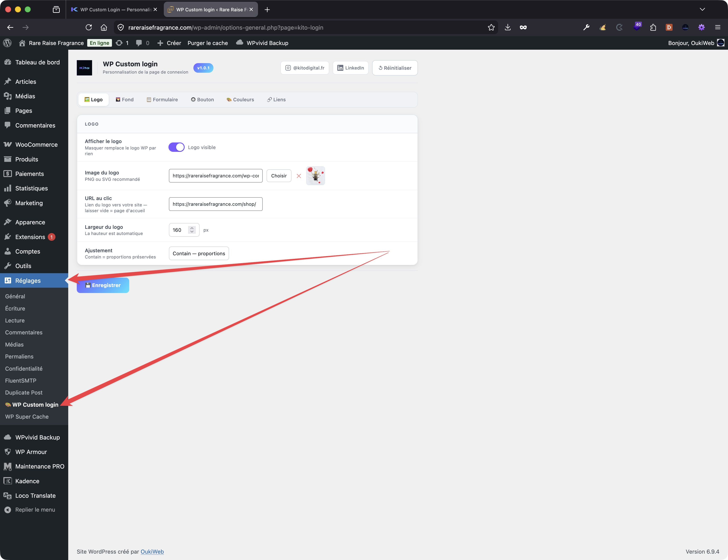Click the Enregistrer button
The image size is (728, 560).
[103, 285]
